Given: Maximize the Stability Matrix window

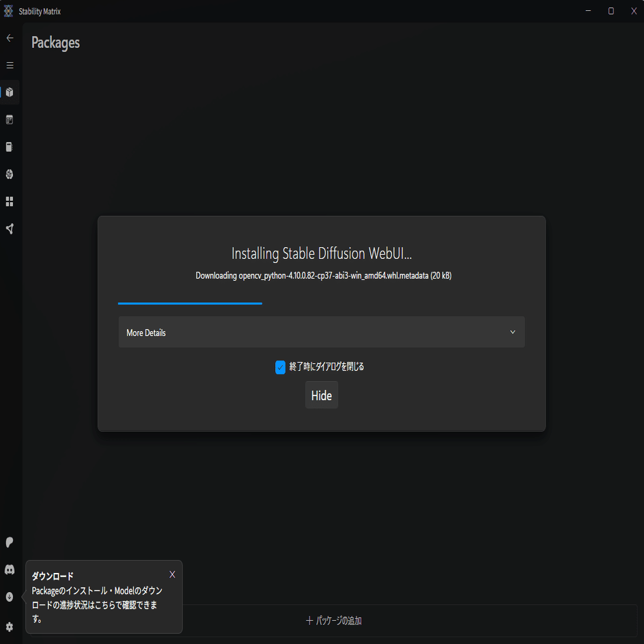Looking at the screenshot, I should [611, 11].
